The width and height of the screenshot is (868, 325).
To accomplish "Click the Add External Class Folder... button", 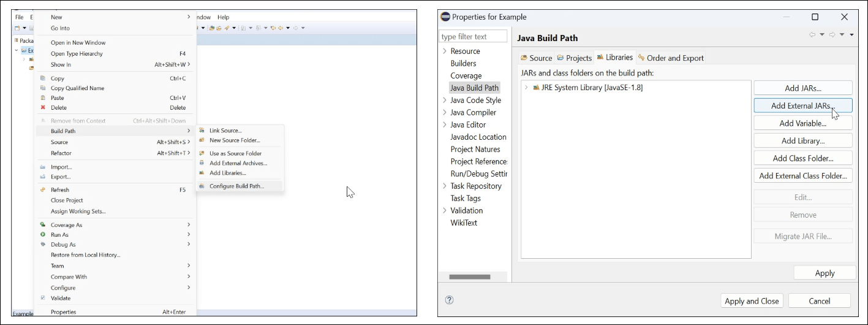I will pos(803,175).
